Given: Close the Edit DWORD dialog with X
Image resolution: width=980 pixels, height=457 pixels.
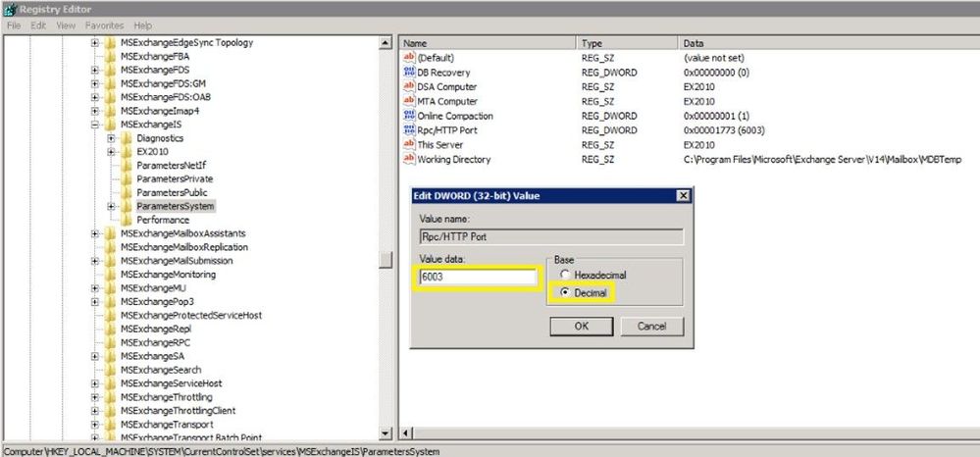Looking at the screenshot, I should click(683, 196).
